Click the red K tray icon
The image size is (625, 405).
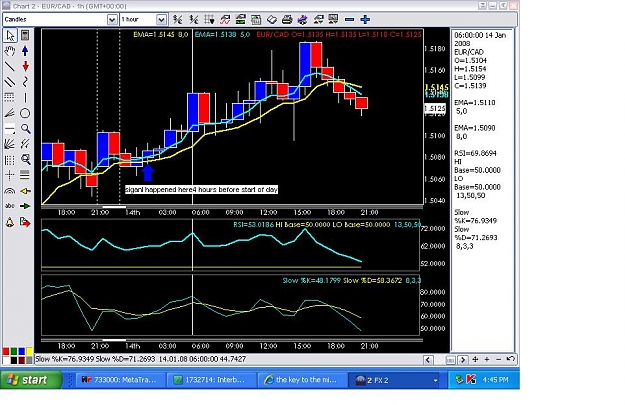[x=471, y=380]
